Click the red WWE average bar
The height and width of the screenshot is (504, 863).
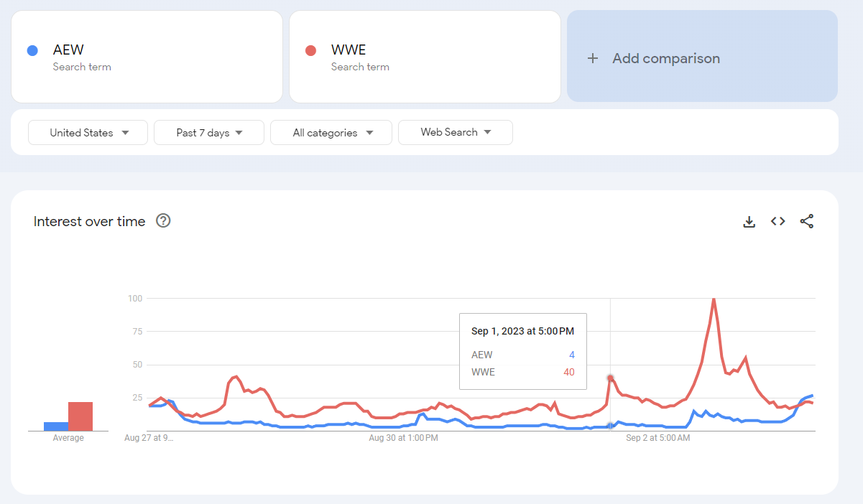[x=80, y=416]
